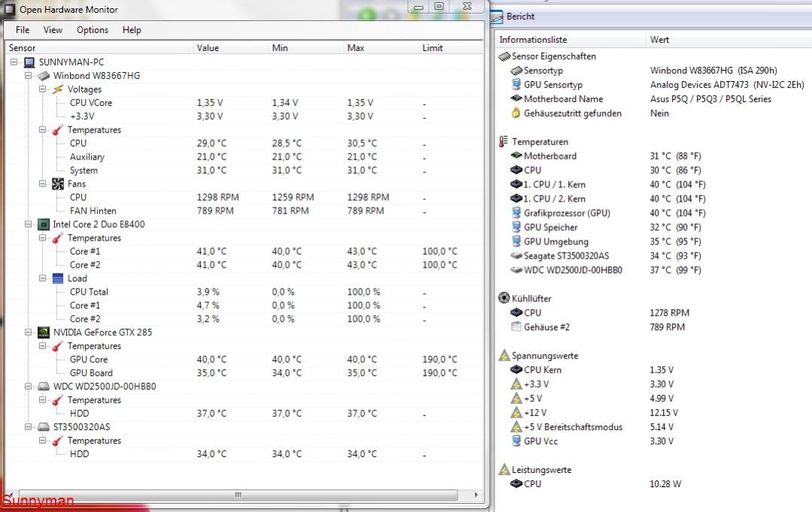Collapse the Voltages group
Screen dimensions: 812x512
coord(42,89)
